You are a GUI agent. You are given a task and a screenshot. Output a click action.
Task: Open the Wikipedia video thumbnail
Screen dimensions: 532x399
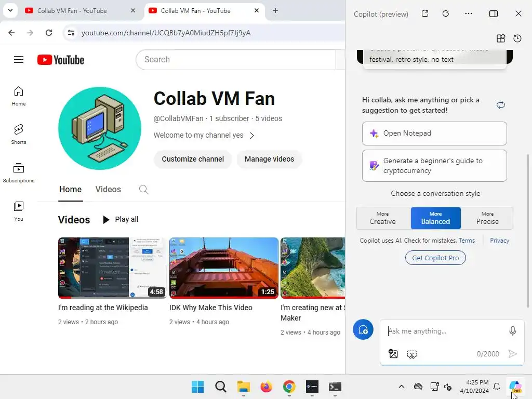[112, 268]
